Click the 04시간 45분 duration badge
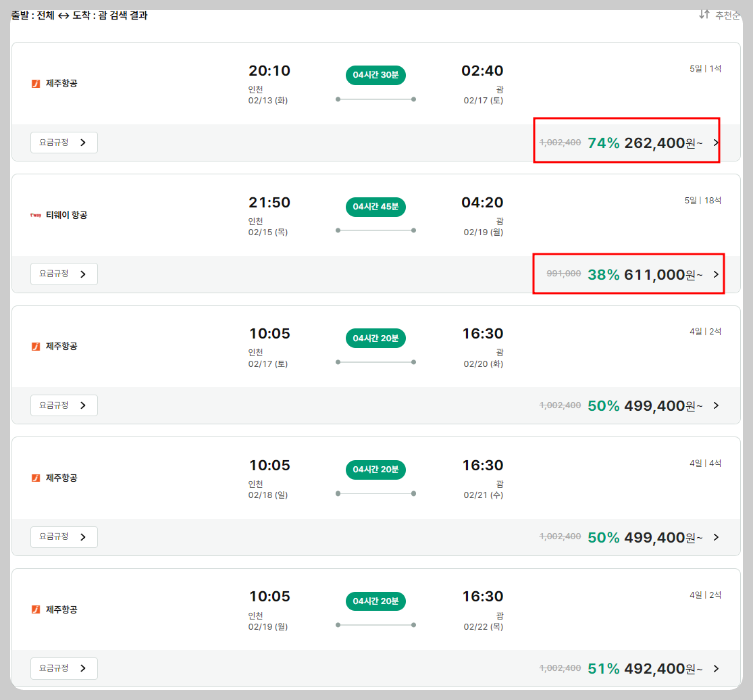753x700 pixels. [375, 207]
